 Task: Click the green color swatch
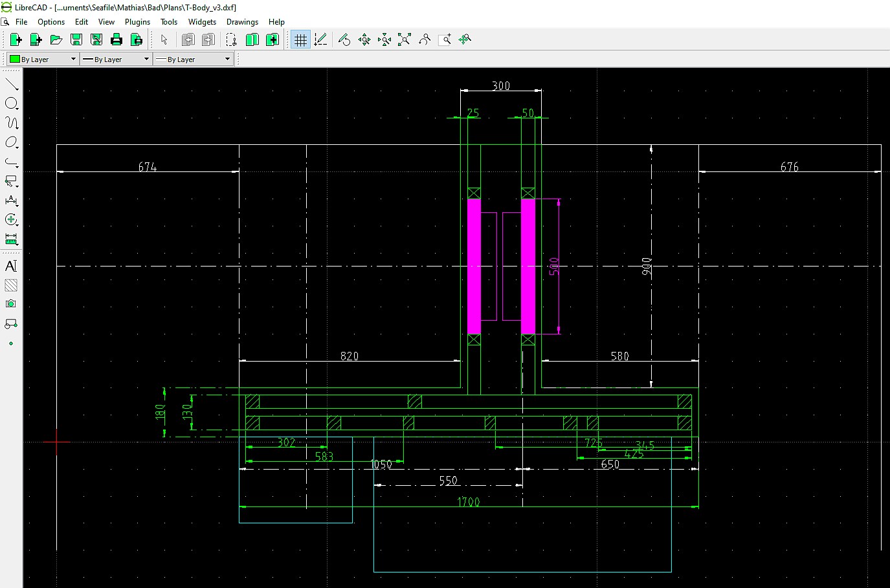[14, 59]
